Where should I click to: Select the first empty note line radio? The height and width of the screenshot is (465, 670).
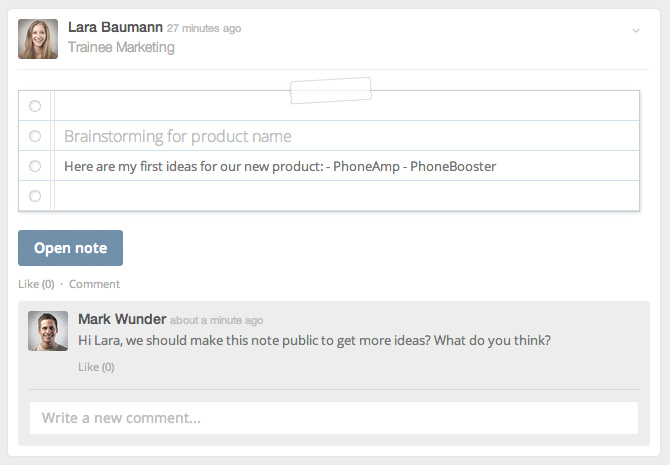[35, 106]
